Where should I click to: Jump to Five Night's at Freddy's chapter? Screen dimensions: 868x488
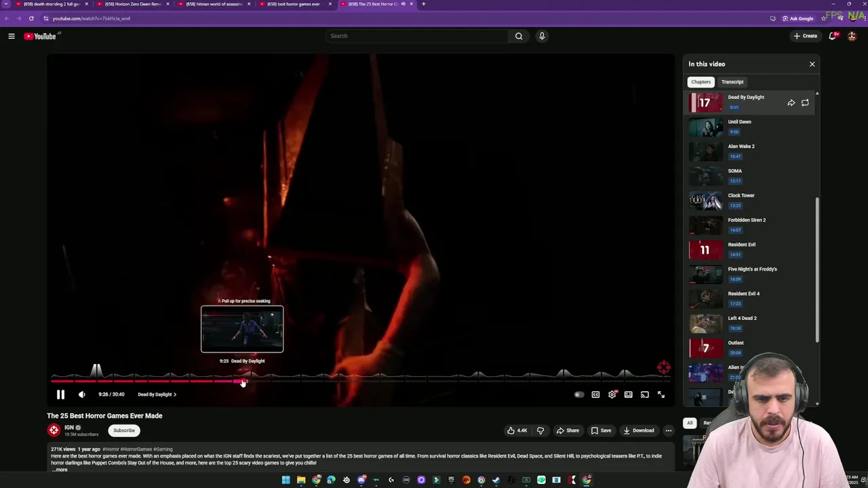pyautogui.click(x=752, y=274)
